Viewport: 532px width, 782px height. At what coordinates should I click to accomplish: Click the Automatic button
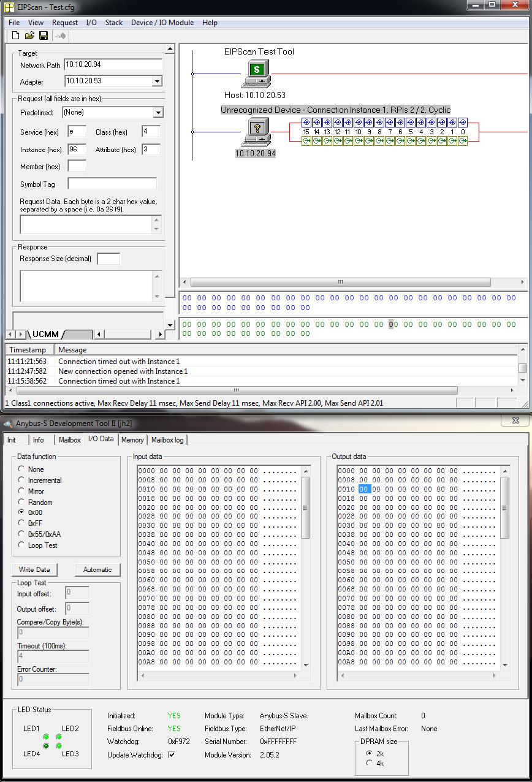pyautogui.click(x=97, y=569)
